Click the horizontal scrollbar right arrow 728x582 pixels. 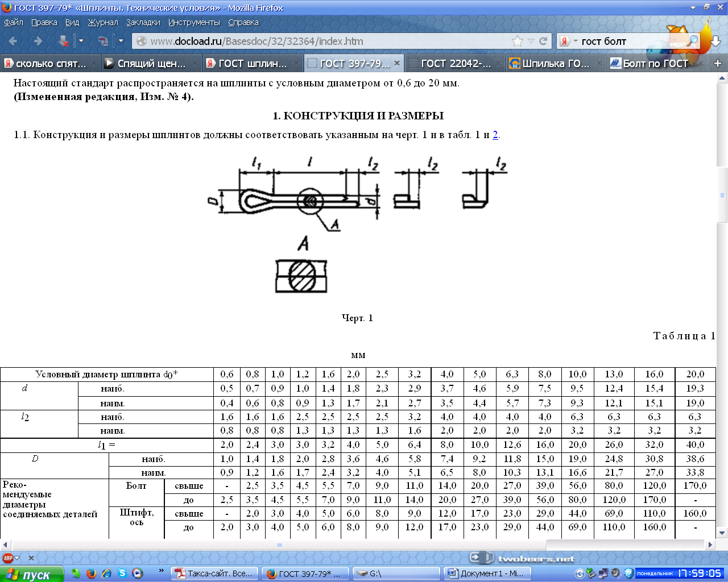(x=710, y=544)
